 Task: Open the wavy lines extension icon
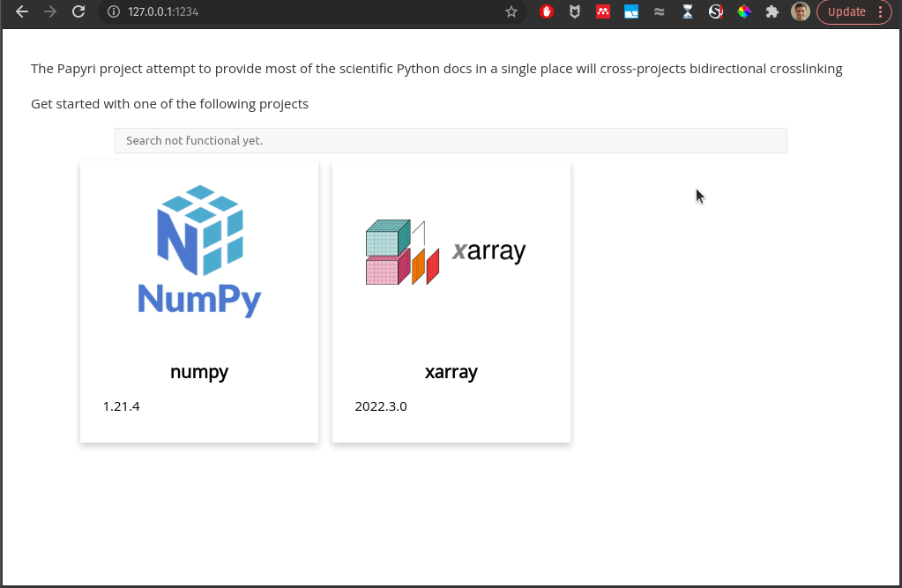660,11
